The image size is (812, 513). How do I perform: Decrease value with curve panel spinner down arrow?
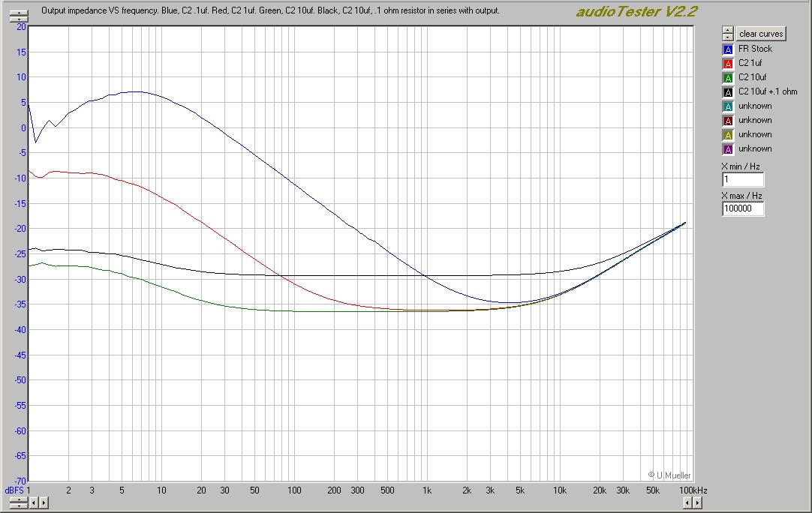726,36
